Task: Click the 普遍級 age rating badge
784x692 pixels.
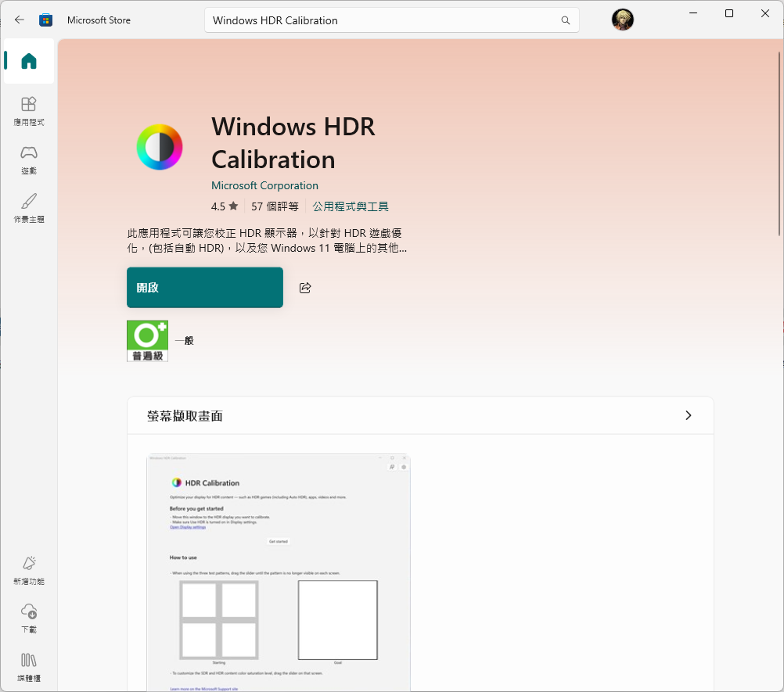Action: [148, 341]
